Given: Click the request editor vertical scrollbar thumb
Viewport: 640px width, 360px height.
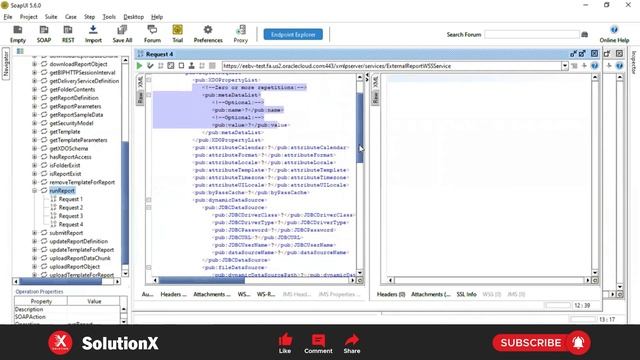Looking at the screenshot, I should click(x=360, y=128).
